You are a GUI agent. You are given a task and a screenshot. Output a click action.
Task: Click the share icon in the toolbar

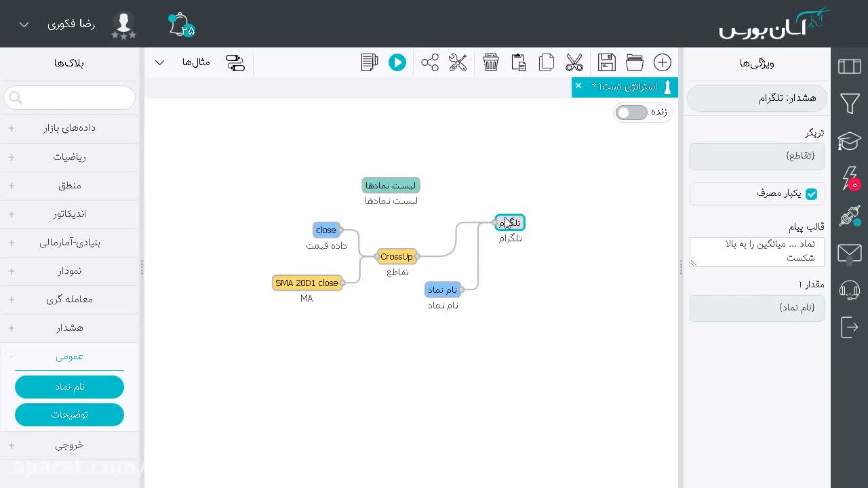click(430, 62)
